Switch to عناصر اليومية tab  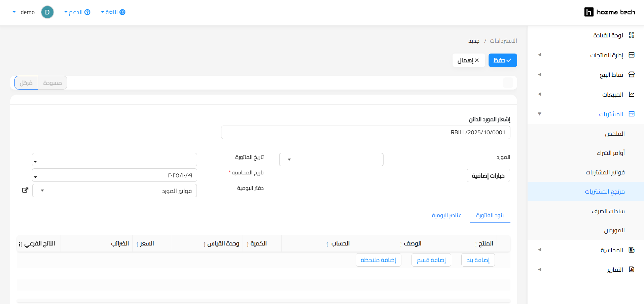(446, 215)
